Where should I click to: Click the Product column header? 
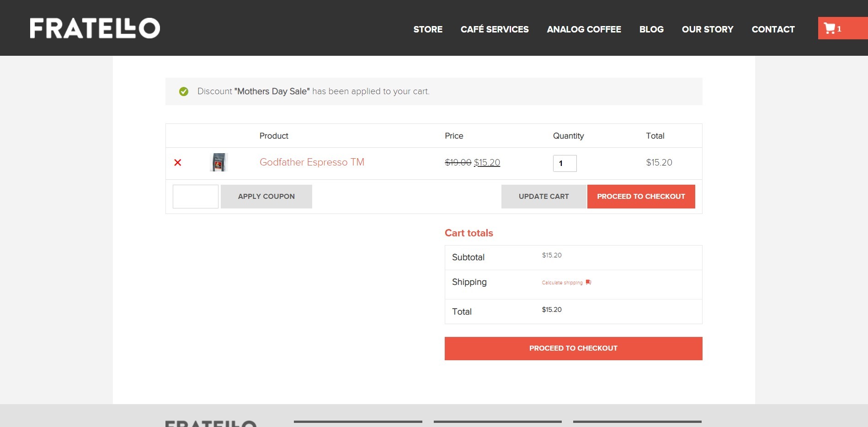click(x=274, y=136)
